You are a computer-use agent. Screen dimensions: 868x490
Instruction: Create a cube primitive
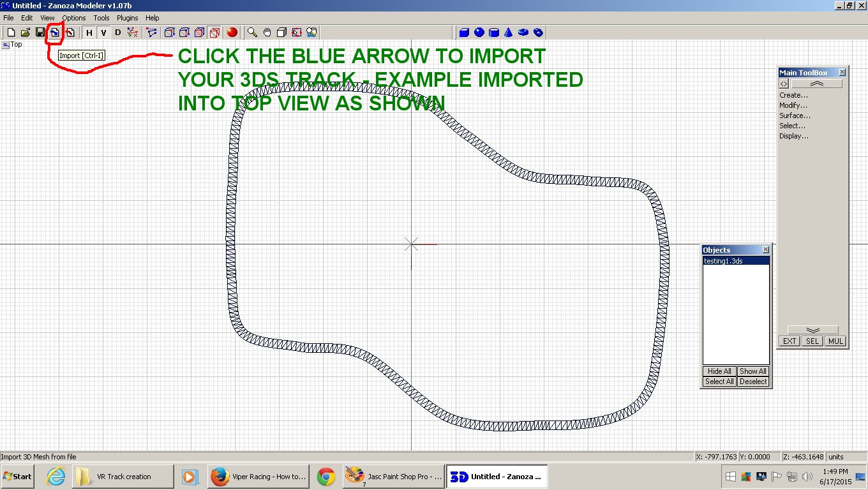465,33
